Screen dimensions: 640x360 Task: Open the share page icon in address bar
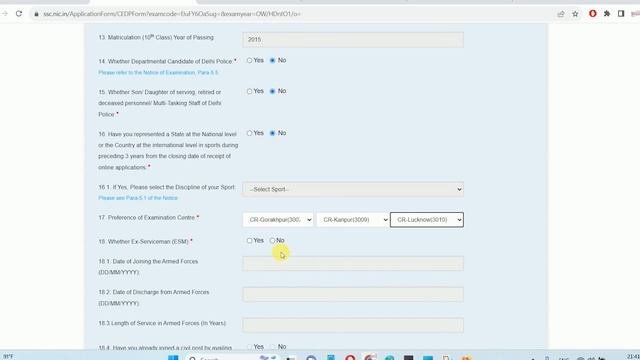[561, 14]
